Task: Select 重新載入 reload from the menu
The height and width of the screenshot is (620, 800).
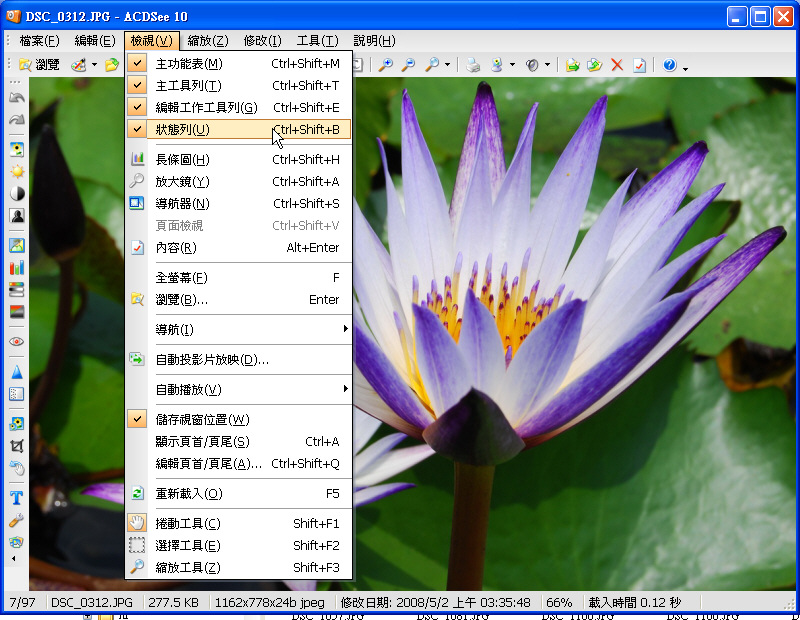Action: 189,493
